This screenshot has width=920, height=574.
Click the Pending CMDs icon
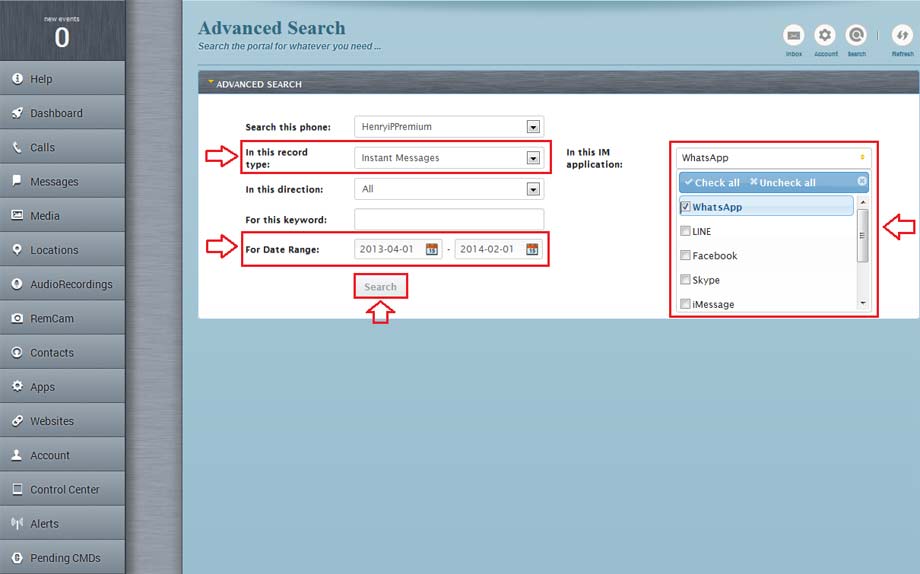point(17,558)
